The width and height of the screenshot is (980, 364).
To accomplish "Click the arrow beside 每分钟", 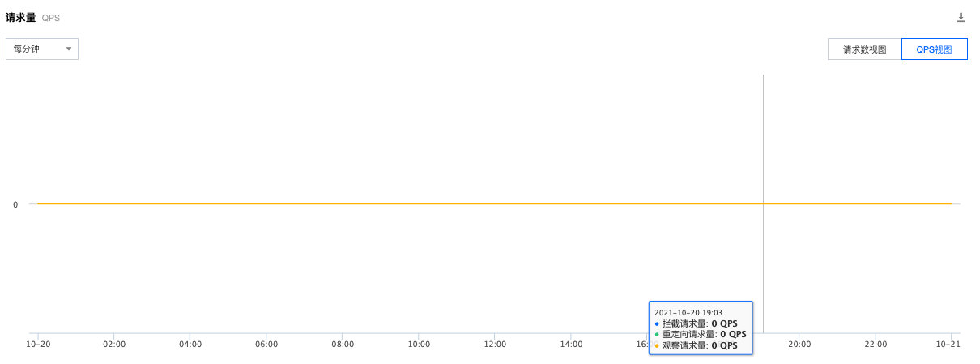I will coord(69,49).
